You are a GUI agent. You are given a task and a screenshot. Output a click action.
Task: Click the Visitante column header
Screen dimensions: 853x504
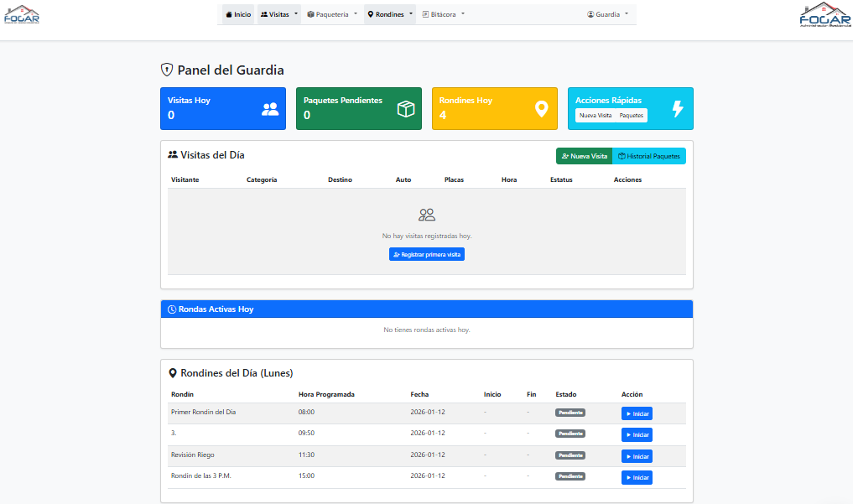(185, 180)
